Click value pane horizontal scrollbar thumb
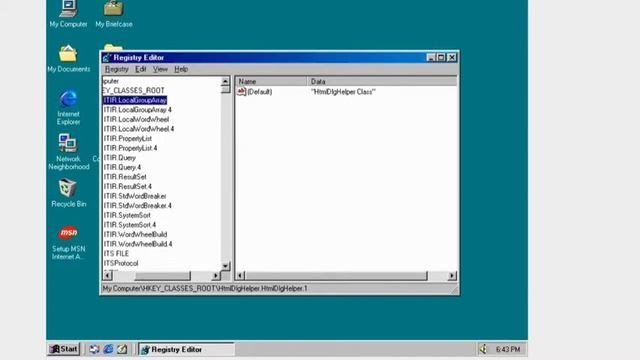640x360 pixels. pyautogui.click(x=336, y=276)
